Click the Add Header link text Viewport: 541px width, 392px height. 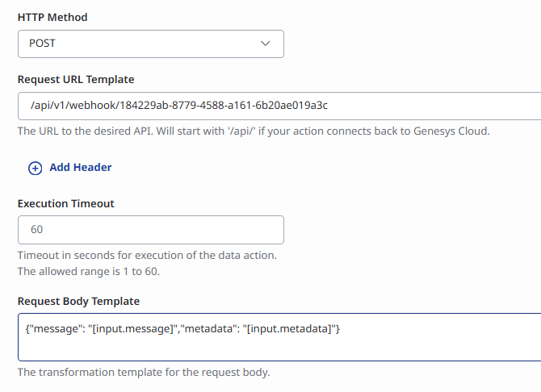click(x=81, y=168)
